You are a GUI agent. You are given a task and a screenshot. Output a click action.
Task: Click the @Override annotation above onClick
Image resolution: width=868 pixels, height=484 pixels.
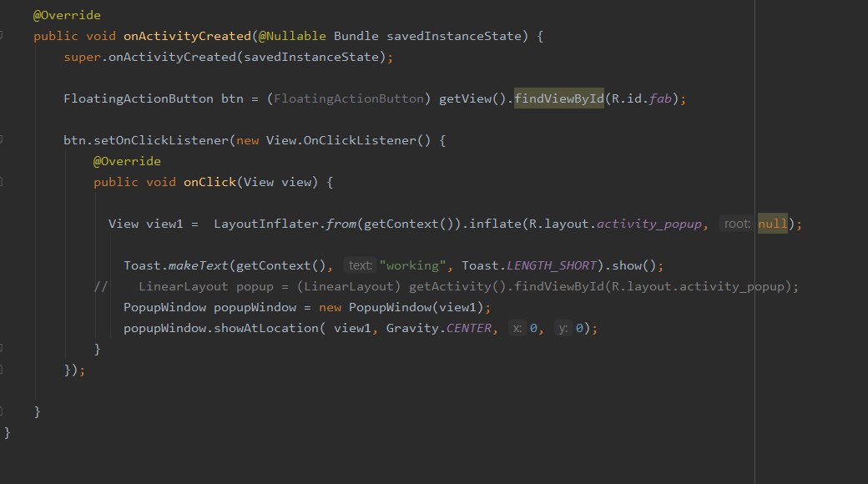coord(127,161)
